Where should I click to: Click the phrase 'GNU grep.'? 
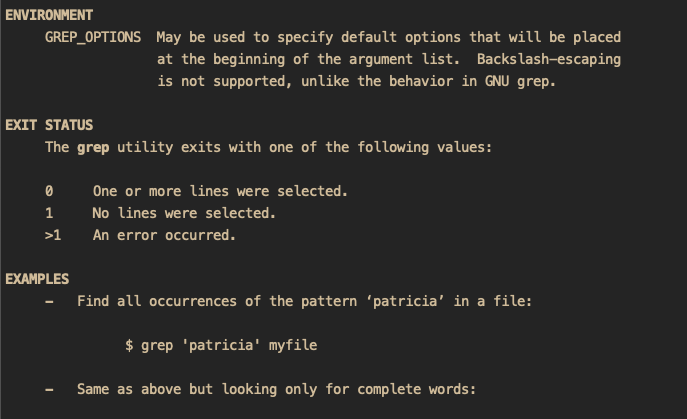[520, 82]
